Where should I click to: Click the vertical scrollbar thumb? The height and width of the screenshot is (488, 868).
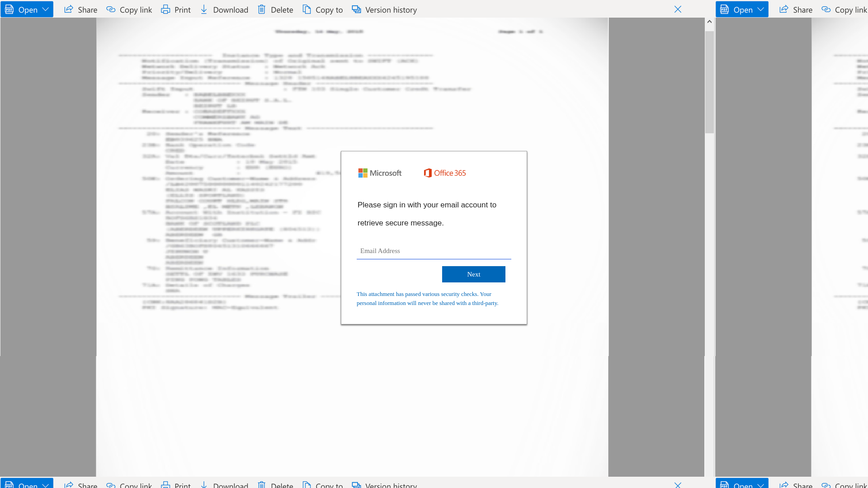pos(709,82)
